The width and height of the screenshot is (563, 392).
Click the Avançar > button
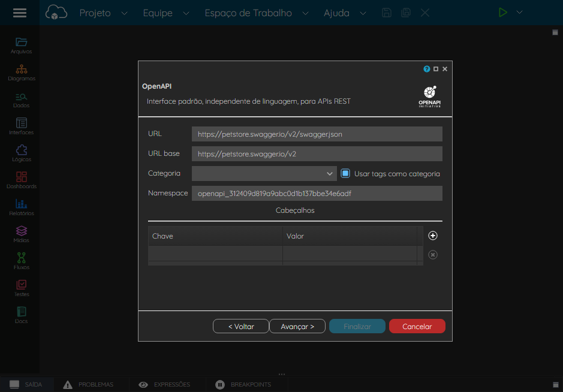pyautogui.click(x=297, y=326)
